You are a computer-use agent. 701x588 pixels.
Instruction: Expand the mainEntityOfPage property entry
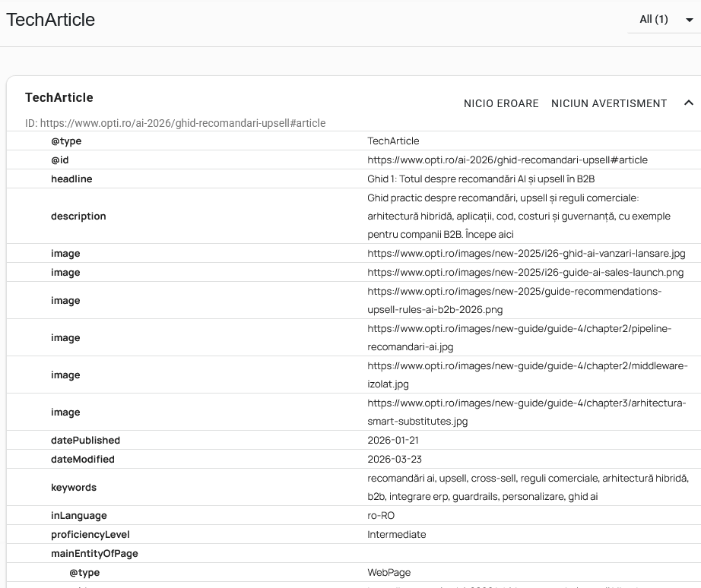(94, 553)
